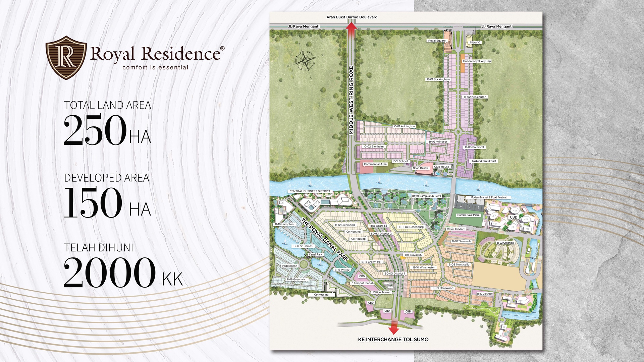Click the 'MIDDLE WEST RING ROAD' label
The width and height of the screenshot is (644, 362).
click(x=351, y=100)
